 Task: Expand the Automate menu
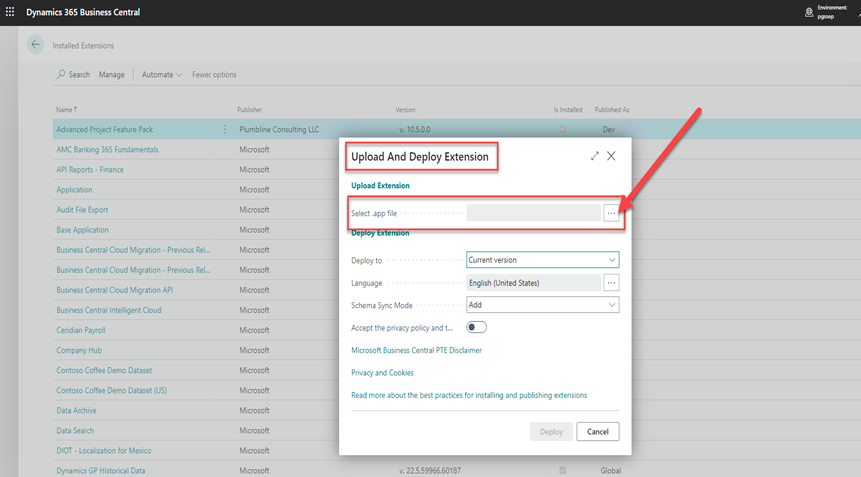click(161, 75)
